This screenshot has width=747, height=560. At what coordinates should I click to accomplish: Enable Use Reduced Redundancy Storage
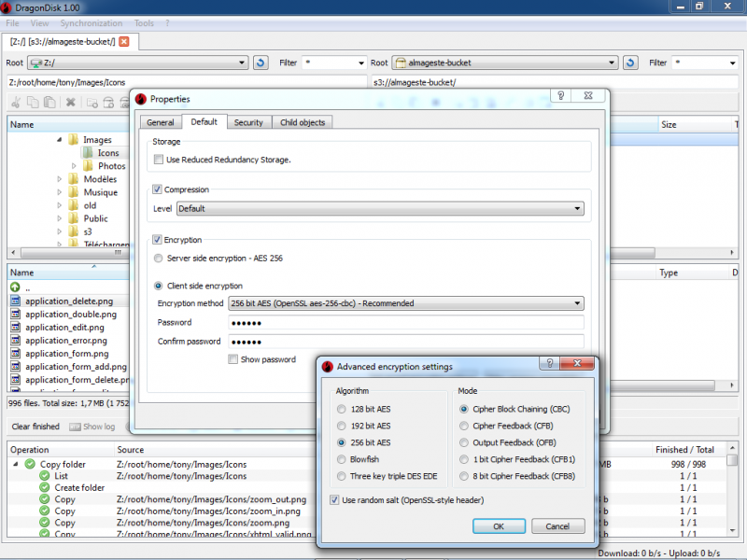[159, 160]
